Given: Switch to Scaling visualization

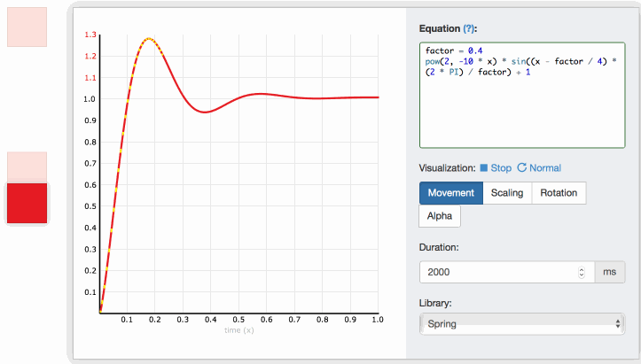Looking at the screenshot, I should tap(507, 193).
